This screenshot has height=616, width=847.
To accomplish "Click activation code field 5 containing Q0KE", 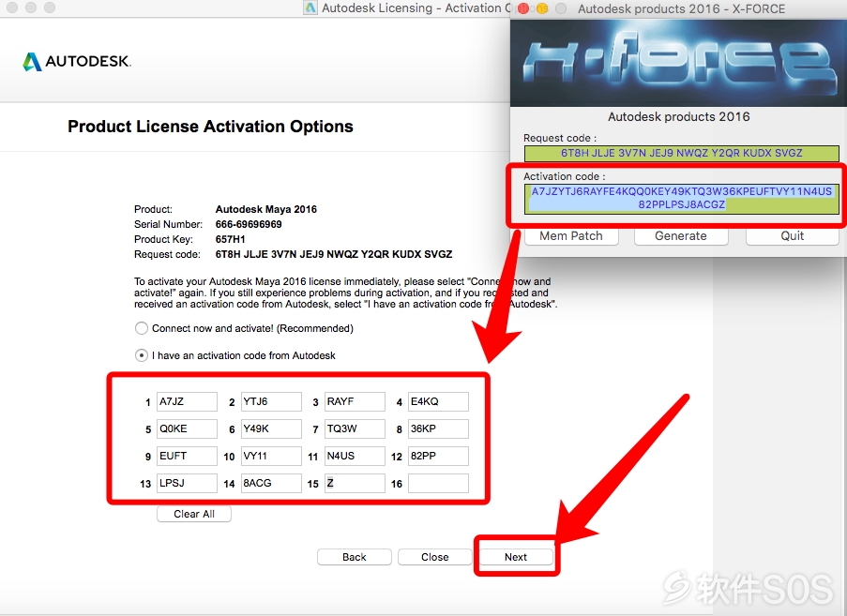I will pos(187,428).
